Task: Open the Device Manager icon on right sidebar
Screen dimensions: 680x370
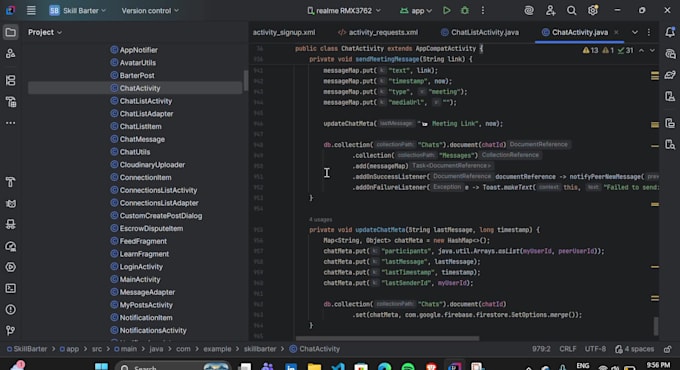Action: click(670, 96)
